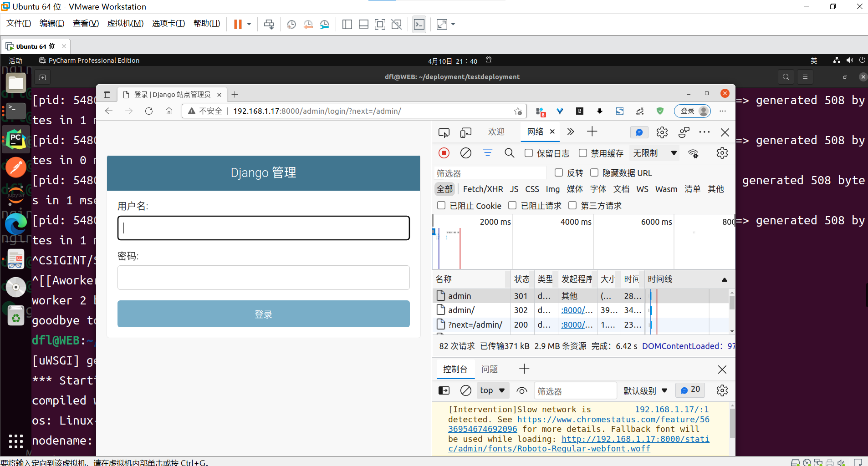
Task: Open DevTools customize more options menu
Action: tap(704, 132)
